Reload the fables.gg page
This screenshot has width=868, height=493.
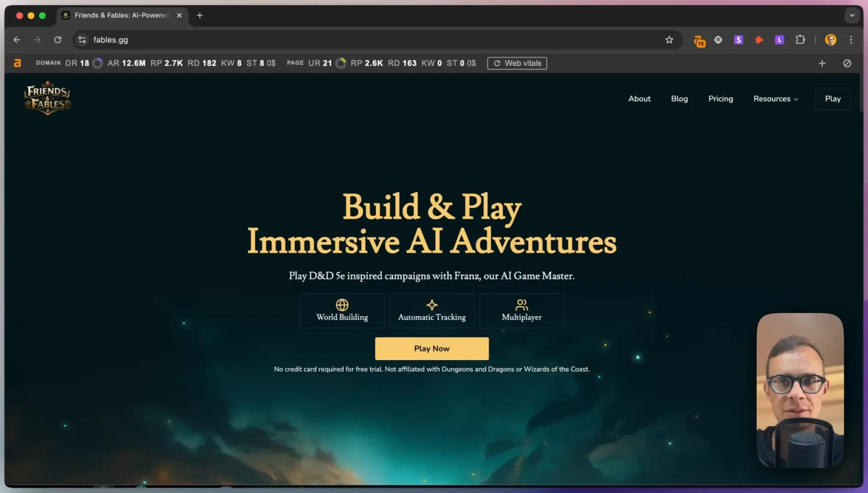click(58, 40)
